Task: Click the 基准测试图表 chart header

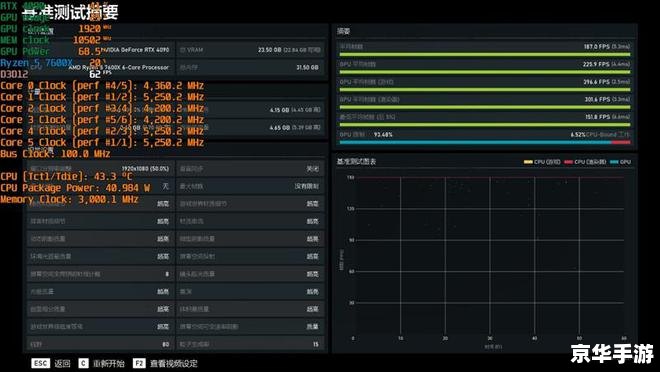Action: coord(356,161)
